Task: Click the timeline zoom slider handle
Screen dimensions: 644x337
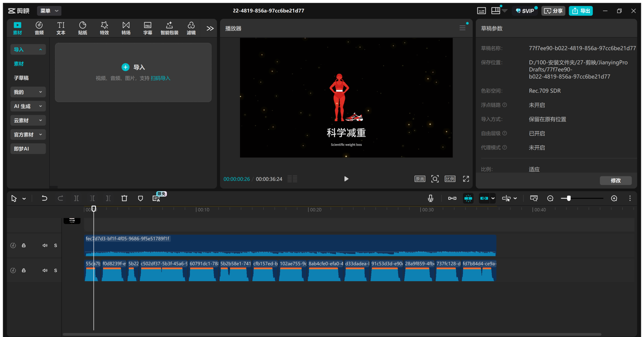Action: 569,198
